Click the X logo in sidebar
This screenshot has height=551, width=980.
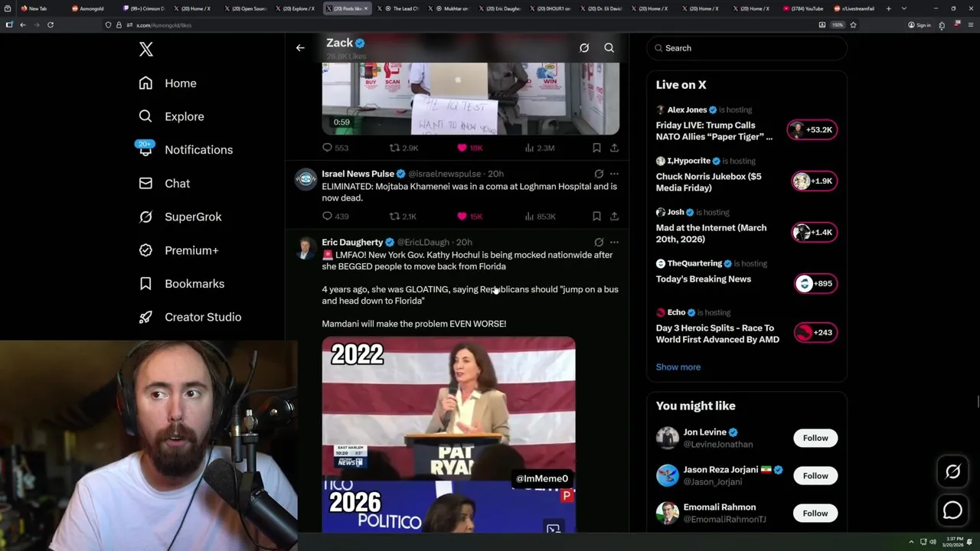(x=146, y=50)
